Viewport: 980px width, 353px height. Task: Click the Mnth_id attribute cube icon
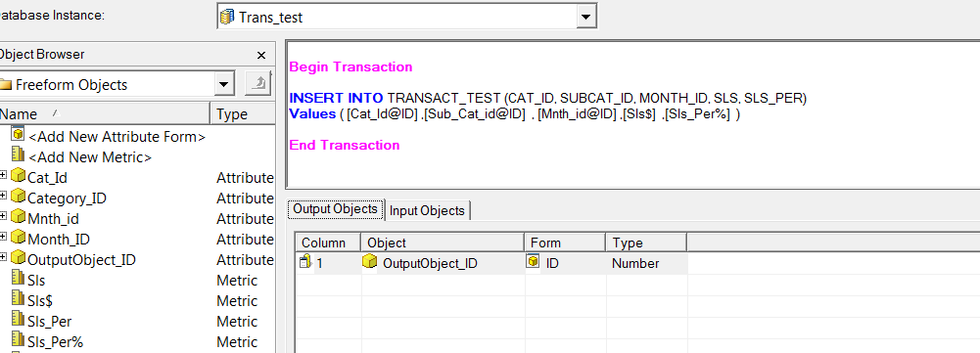19,217
